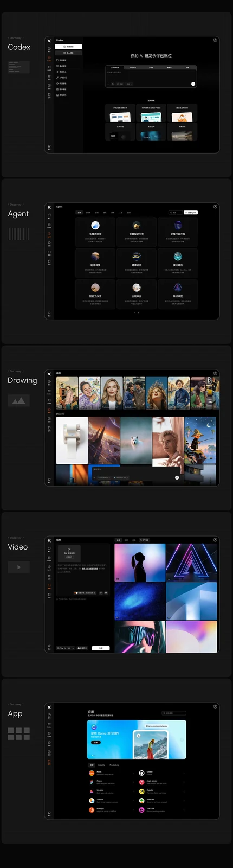Click the white generate button on Video screen

(x=101, y=648)
